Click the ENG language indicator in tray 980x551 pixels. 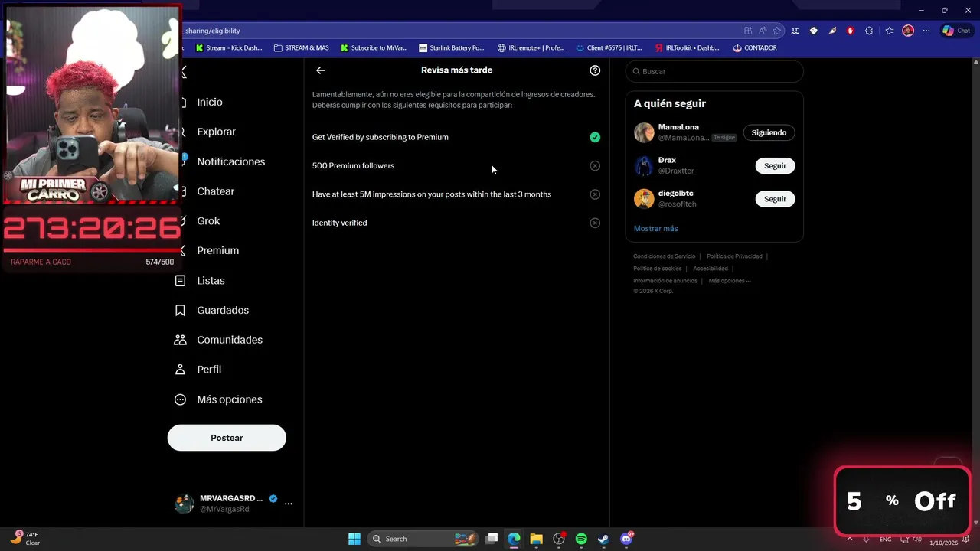pyautogui.click(x=885, y=540)
